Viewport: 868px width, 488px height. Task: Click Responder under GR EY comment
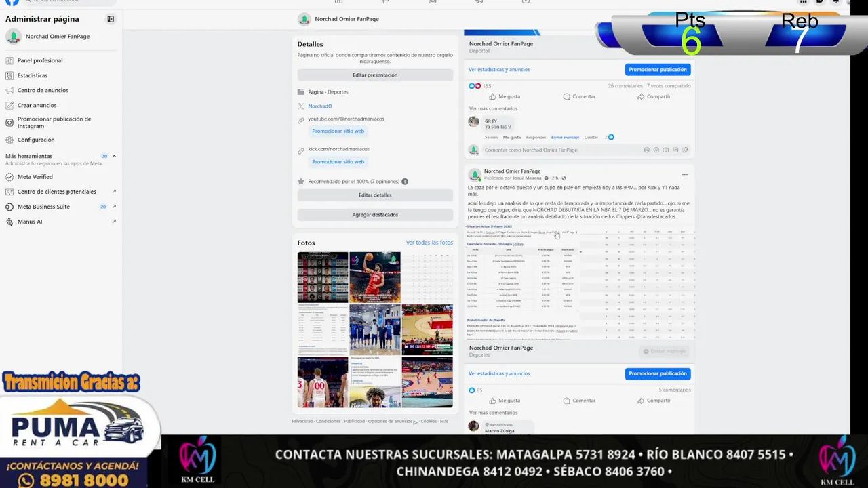(x=536, y=137)
